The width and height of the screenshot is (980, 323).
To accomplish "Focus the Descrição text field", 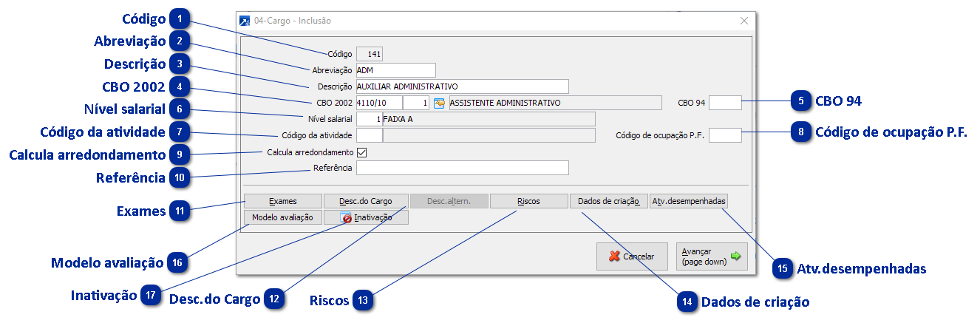I will (462, 86).
